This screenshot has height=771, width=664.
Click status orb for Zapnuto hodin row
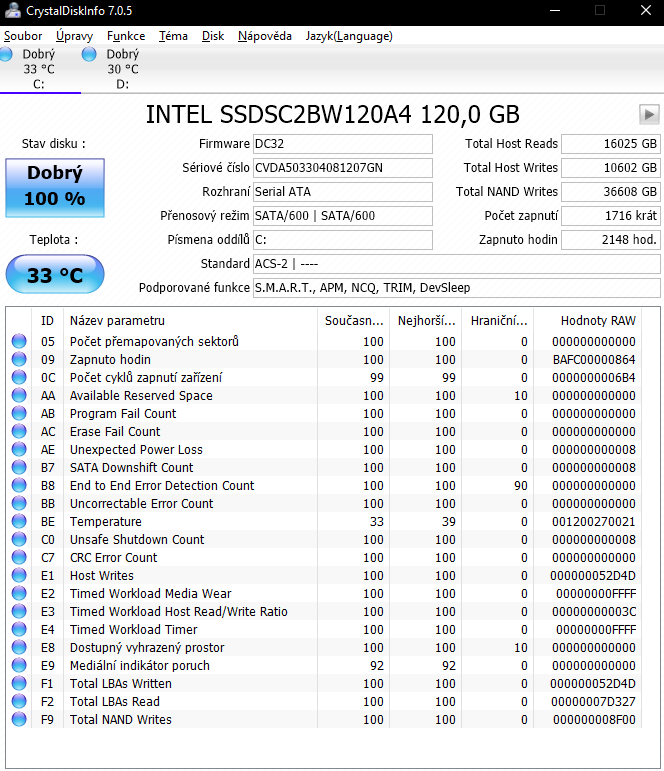click(19, 360)
